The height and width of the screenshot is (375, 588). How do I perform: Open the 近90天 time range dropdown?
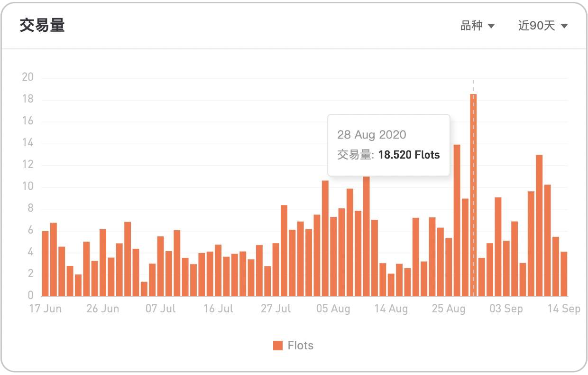coord(543,26)
